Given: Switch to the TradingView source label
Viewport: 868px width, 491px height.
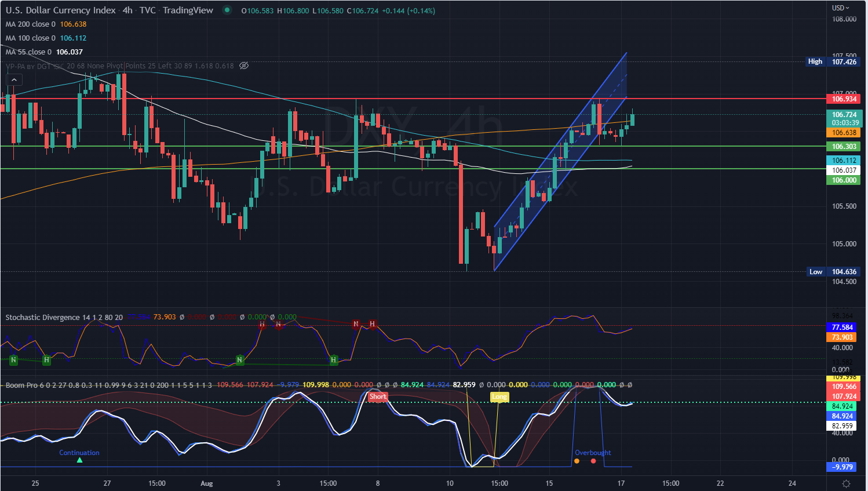Looking at the screenshot, I should pos(188,10).
